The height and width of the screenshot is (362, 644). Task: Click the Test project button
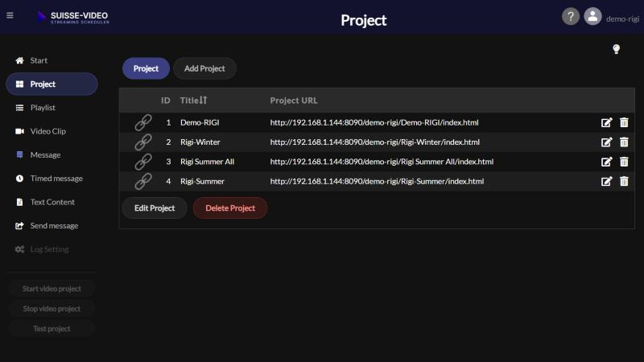[x=52, y=329]
